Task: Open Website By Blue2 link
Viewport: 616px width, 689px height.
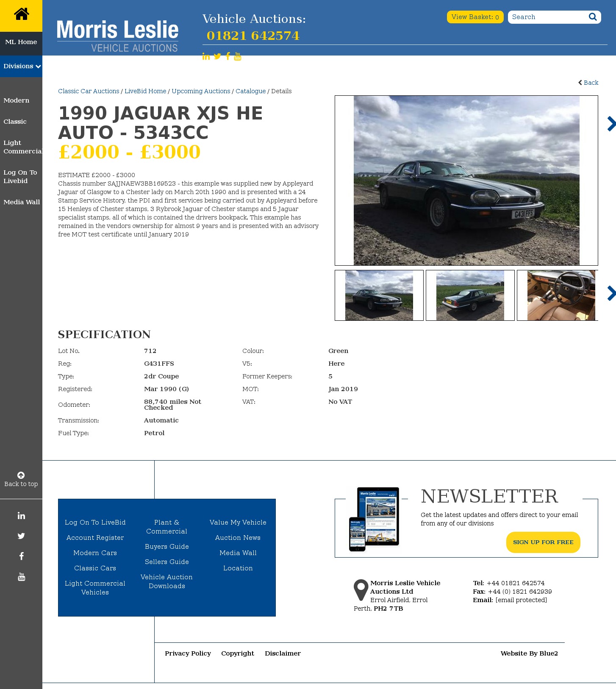Action: [529, 653]
